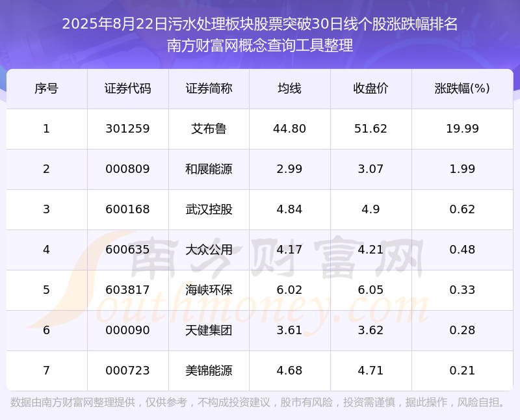Select stock code 600168
The image size is (520, 420).
point(127,209)
